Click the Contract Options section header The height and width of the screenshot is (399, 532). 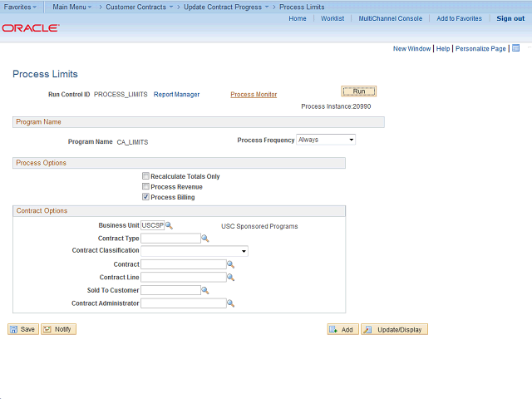(x=180, y=210)
